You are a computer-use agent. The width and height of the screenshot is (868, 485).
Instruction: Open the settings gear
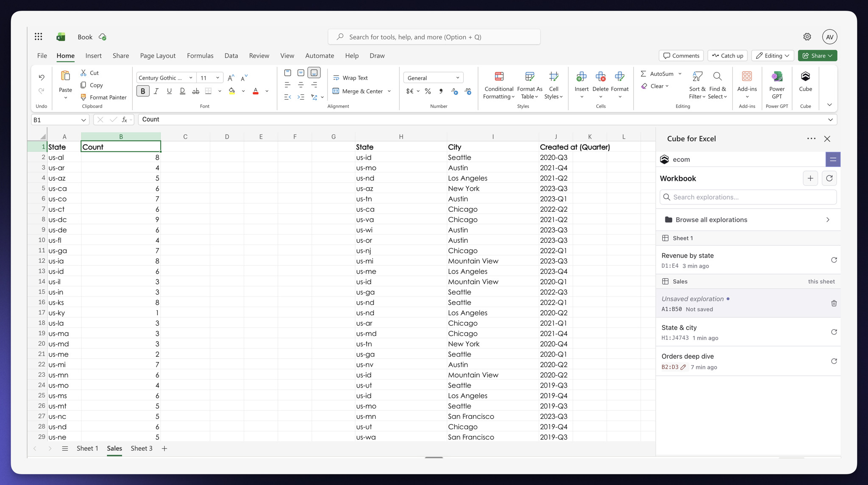point(807,37)
